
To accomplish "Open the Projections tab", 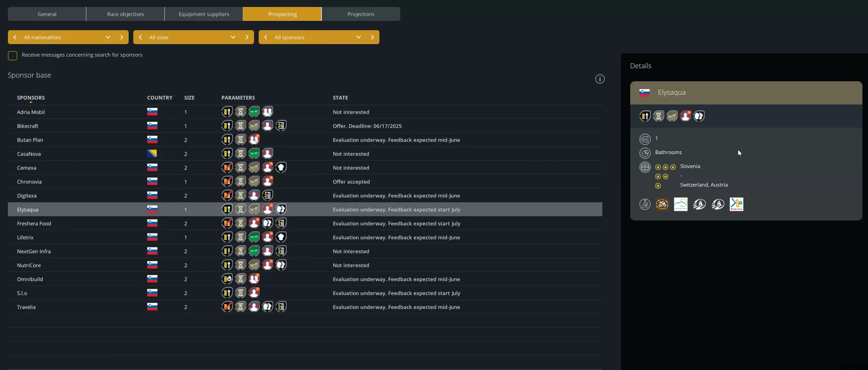I will [x=361, y=14].
